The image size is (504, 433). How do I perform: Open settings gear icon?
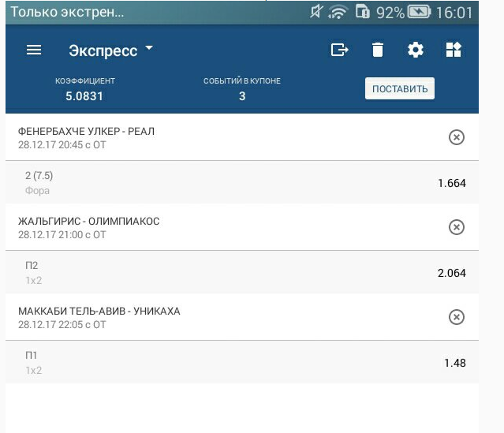(x=416, y=50)
